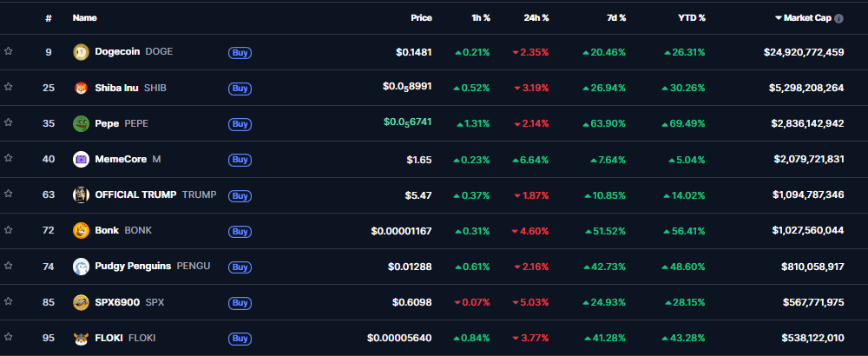Star Dogecoin to add to watchlist
The height and width of the screenshot is (356, 868).
tap(9, 52)
